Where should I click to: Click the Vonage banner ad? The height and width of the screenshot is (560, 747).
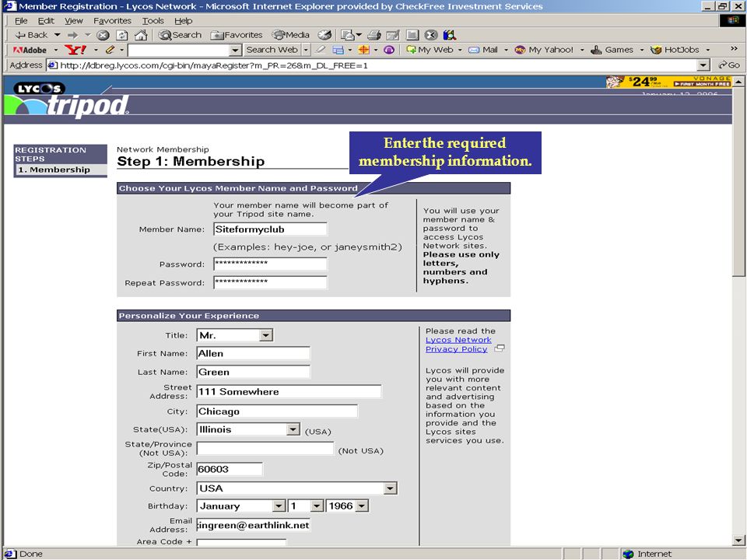(x=668, y=82)
